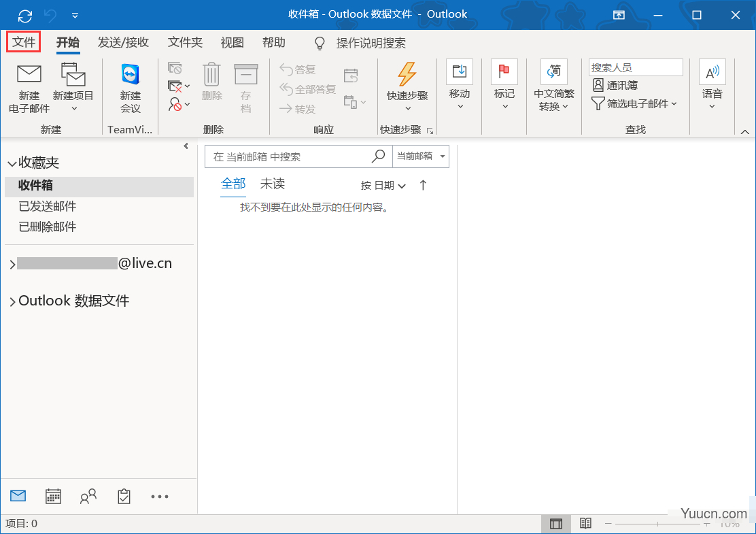Switch to Mail view envelope icon
This screenshot has height=534, width=756.
18,496
